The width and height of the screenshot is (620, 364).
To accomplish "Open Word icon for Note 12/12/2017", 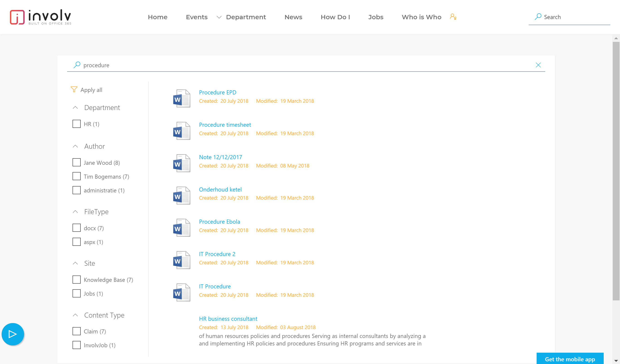I will 182,163.
